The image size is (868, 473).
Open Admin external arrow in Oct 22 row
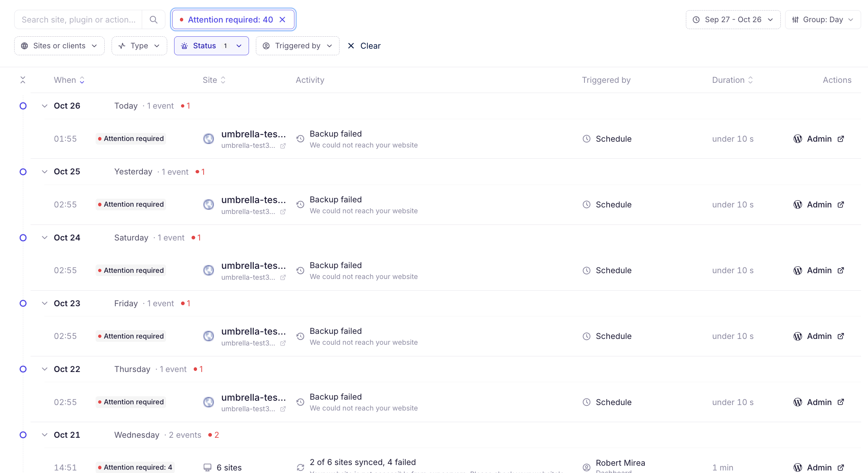(841, 402)
